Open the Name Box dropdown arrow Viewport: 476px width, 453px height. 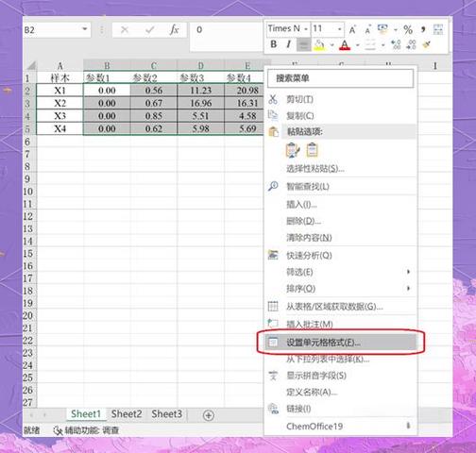click(84, 29)
